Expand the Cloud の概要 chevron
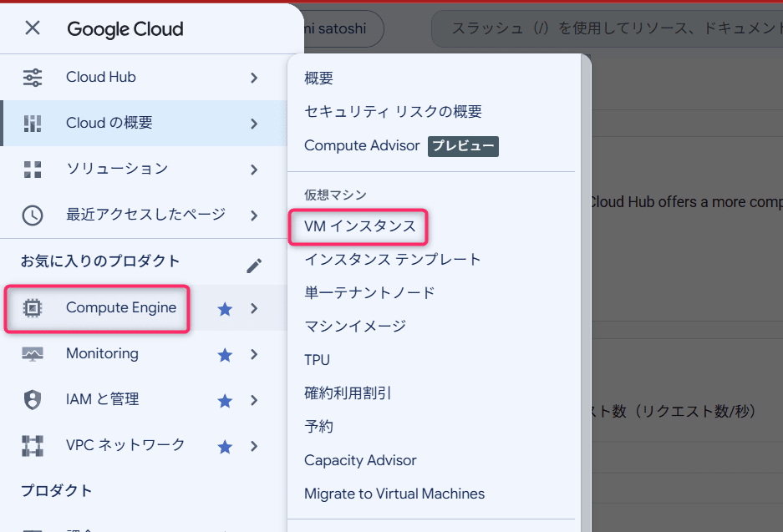This screenshot has width=783, height=532. click(x=254, y=124)
